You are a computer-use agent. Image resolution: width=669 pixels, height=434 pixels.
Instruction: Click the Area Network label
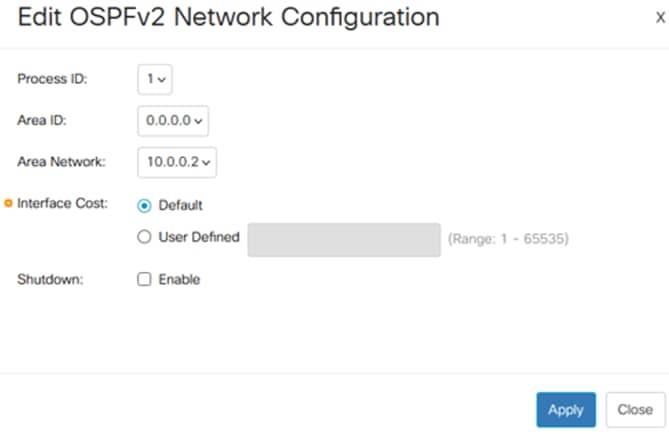click(61, 161)
